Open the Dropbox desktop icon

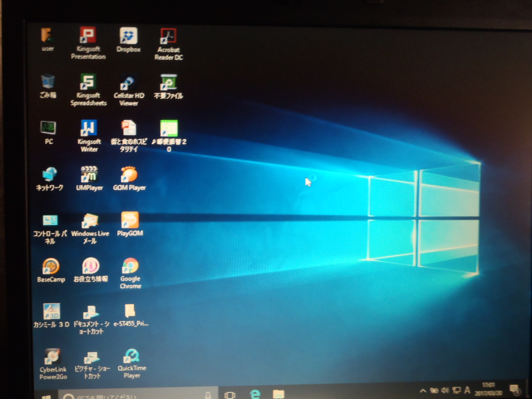point(128,40)
